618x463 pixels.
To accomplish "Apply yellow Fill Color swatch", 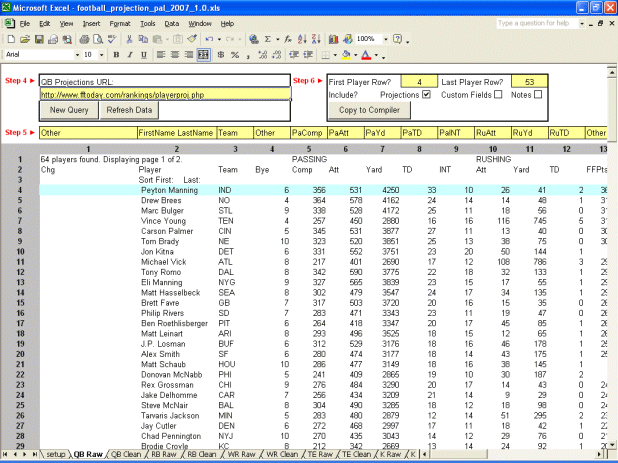I will (x=346, y=55).
